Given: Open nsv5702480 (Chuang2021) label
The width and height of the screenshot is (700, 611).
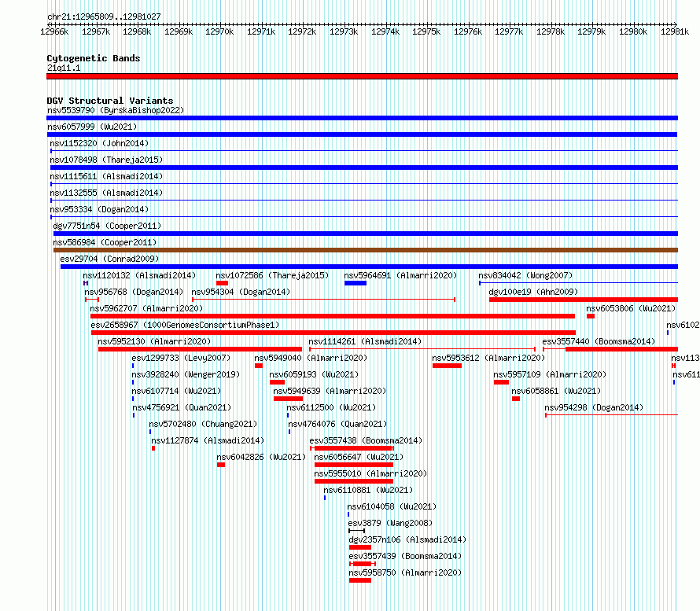Looking at the screenshot, I should coord(203,424).
